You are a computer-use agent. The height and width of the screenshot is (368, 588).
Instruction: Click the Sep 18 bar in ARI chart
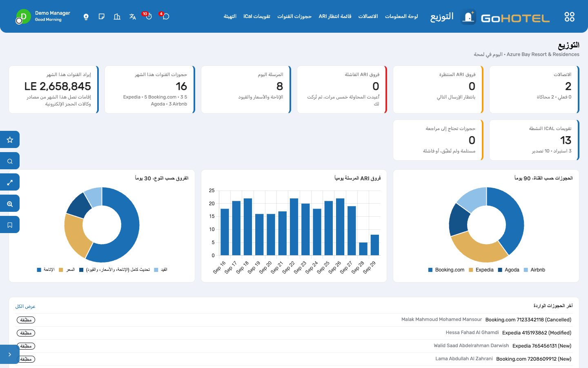coord(248,227)
